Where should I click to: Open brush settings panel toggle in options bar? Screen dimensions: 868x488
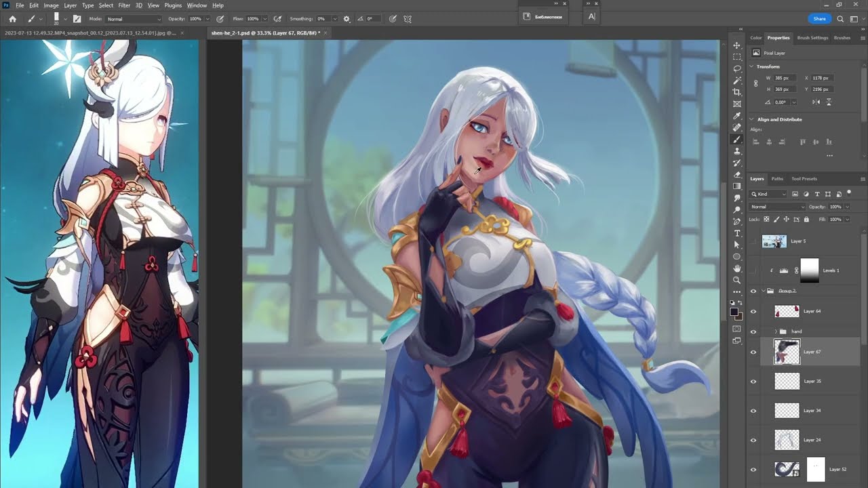77,19
